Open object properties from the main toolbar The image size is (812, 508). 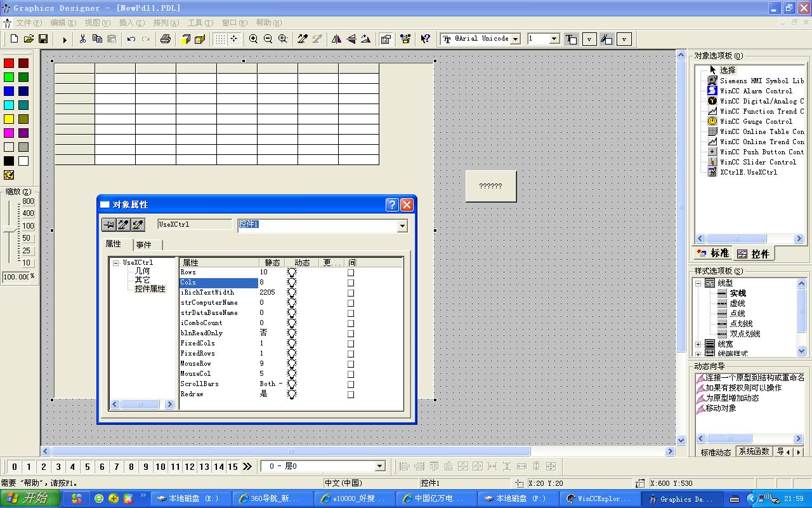pyautogui.click(x=385, y=39)
